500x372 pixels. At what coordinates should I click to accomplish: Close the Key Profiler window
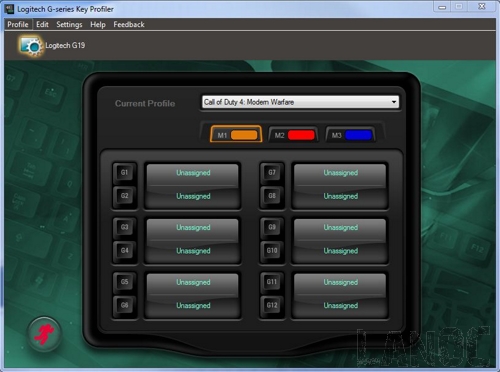click(x=482, y=7)
